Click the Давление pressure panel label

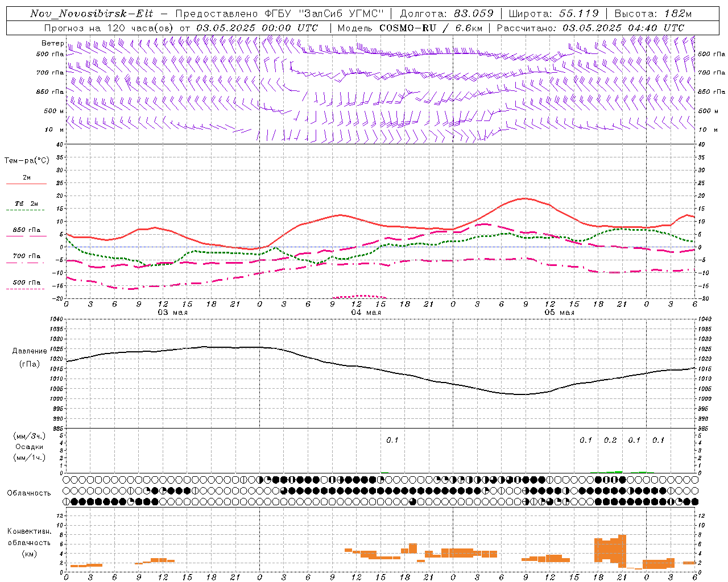click(30, 351)
